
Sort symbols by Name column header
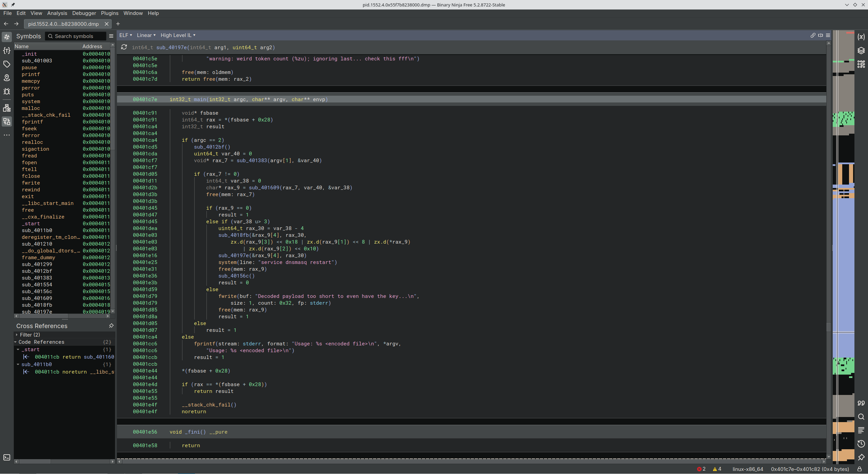47,46
